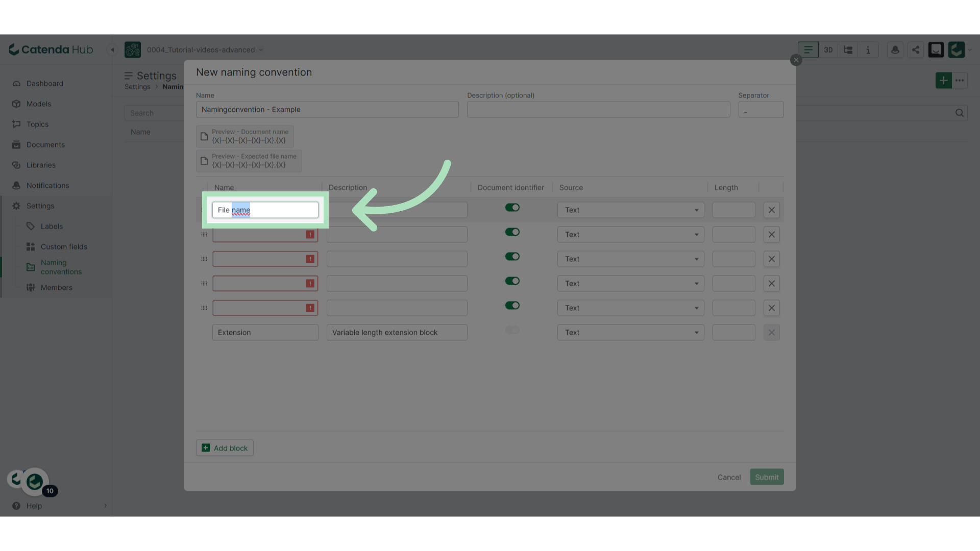This screenshot has height=551, width=980.
Task: Click the naming convention Name field
Action: (x=327, y=109)
